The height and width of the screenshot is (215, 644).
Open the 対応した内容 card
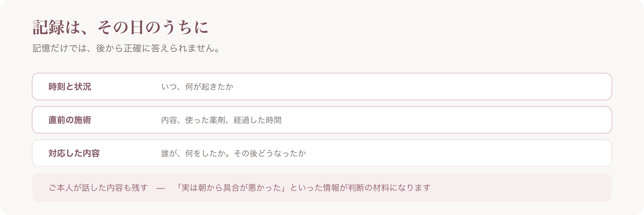point(322,153)
